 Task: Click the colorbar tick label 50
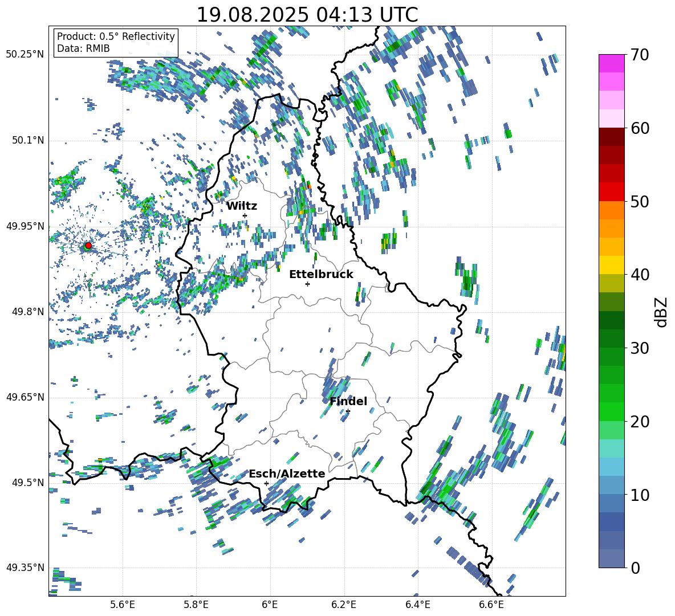pos(640,202)
